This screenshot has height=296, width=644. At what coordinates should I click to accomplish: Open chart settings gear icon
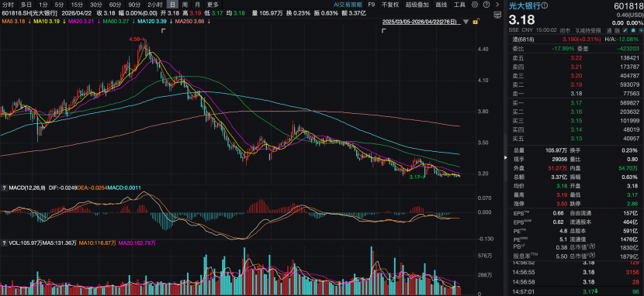(475, 5)
